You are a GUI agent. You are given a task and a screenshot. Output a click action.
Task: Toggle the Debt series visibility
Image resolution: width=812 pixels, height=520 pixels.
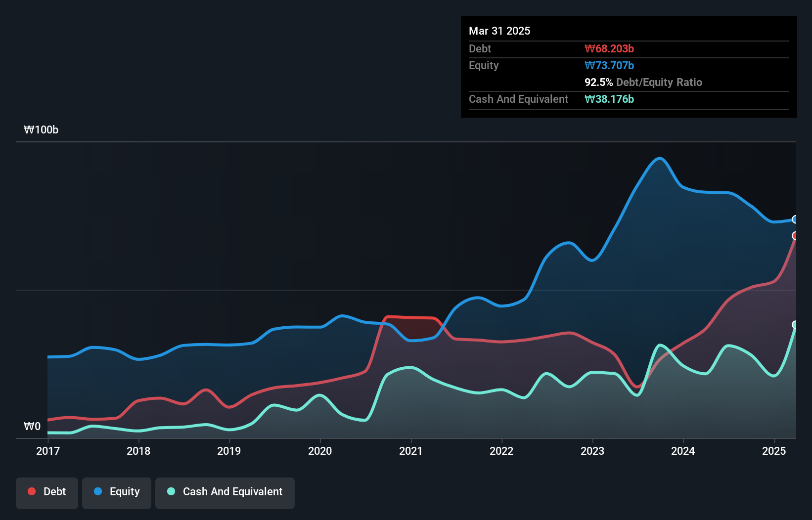tap(47, 492)
